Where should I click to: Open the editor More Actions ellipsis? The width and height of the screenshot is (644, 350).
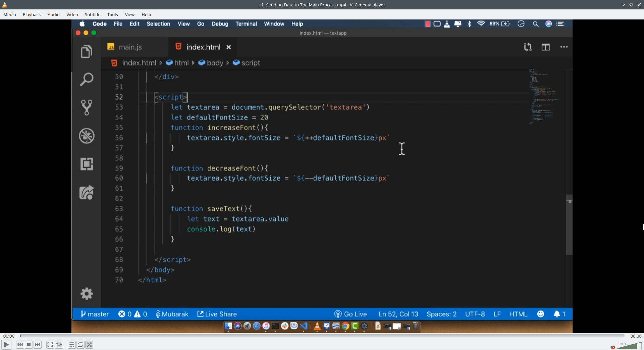pos(564,47)
